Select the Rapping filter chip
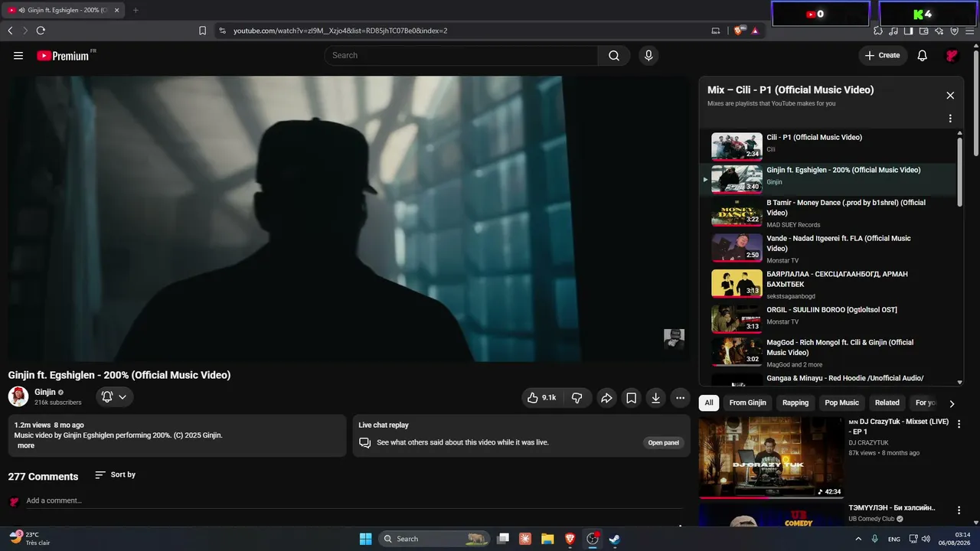This screenshot has width=980, height=551. click(x=795, y=403)
